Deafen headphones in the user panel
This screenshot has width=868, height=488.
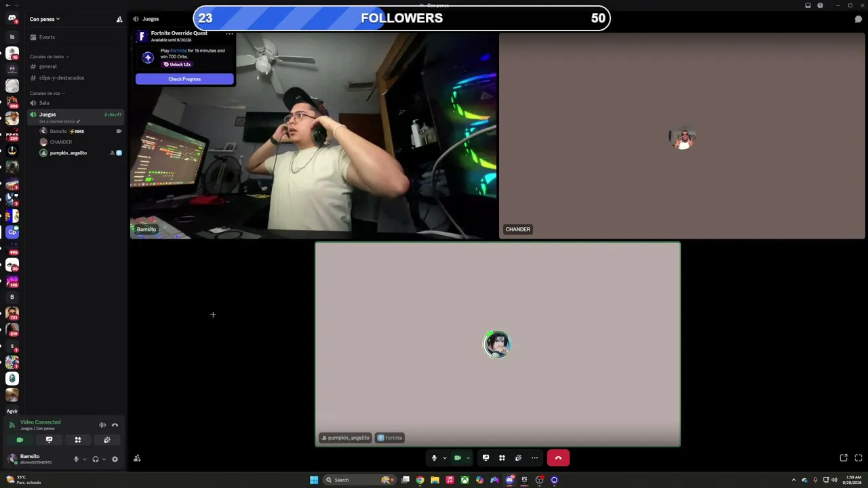96,460
